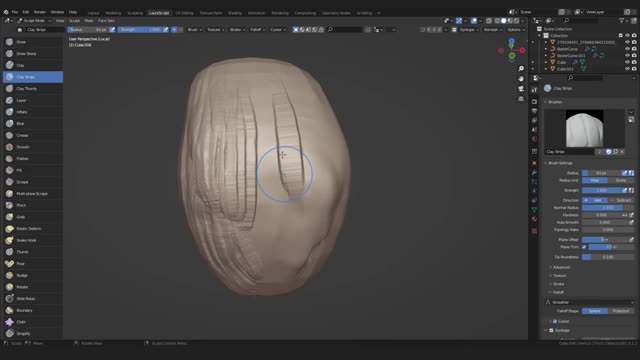Viewport: 640px width, 360px height.
Task: Select the Slide Relax brush
Action: click(33, 299)
